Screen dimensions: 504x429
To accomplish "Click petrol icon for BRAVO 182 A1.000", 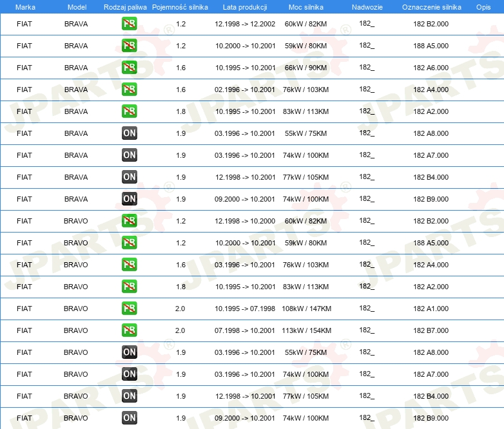I will [129, 308].
